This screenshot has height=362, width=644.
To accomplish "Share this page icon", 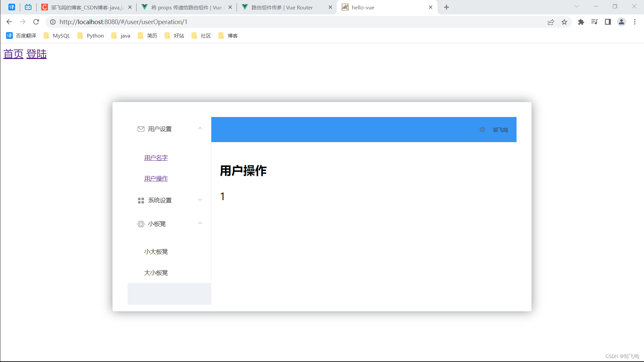I will coord(551,22).
